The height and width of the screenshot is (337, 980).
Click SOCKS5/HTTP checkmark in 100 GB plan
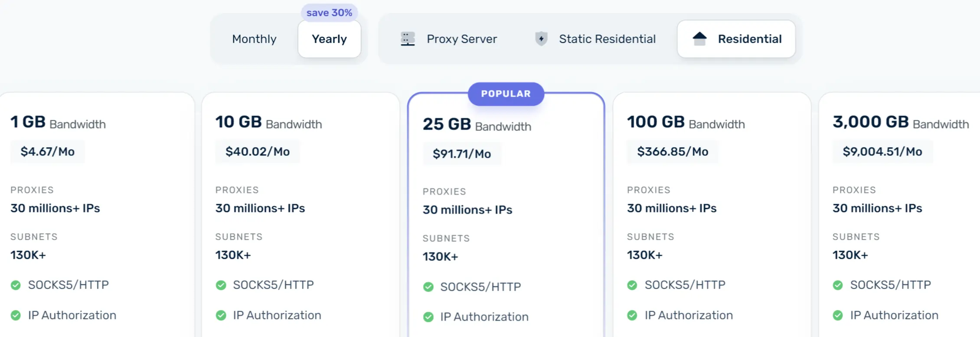click(632, 285)
